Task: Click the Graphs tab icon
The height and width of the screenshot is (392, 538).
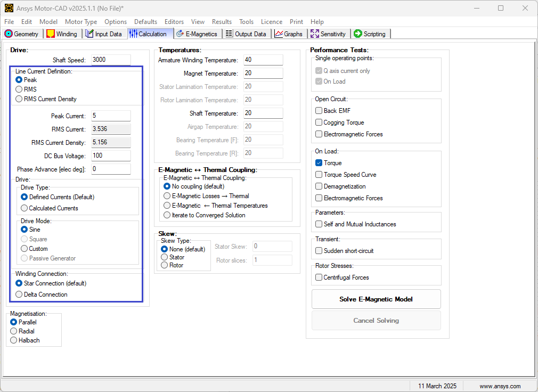Action: click(279, 34)
